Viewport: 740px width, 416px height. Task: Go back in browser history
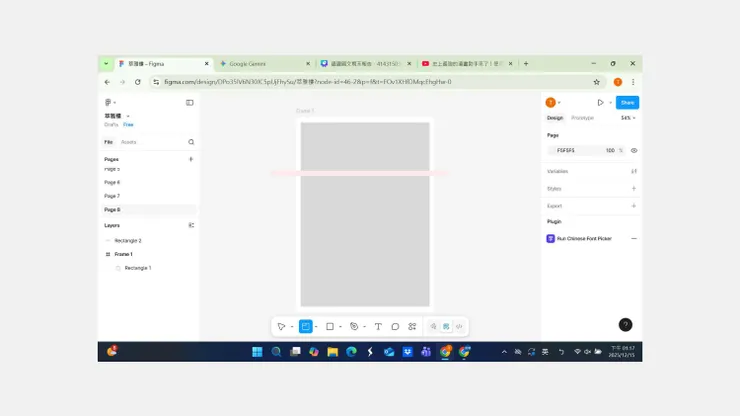(x=108, y=82)
